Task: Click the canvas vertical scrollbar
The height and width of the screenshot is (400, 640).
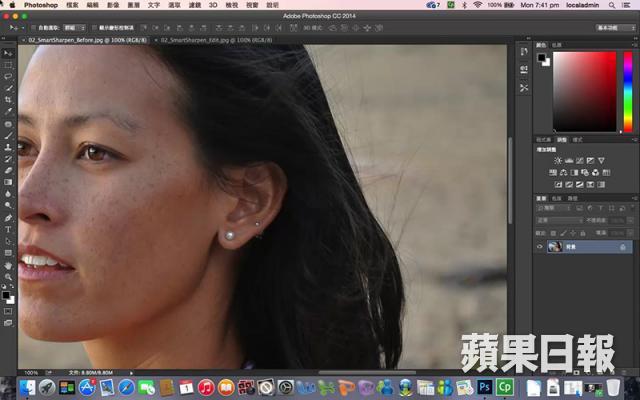Action: click(x=510, y=180)
